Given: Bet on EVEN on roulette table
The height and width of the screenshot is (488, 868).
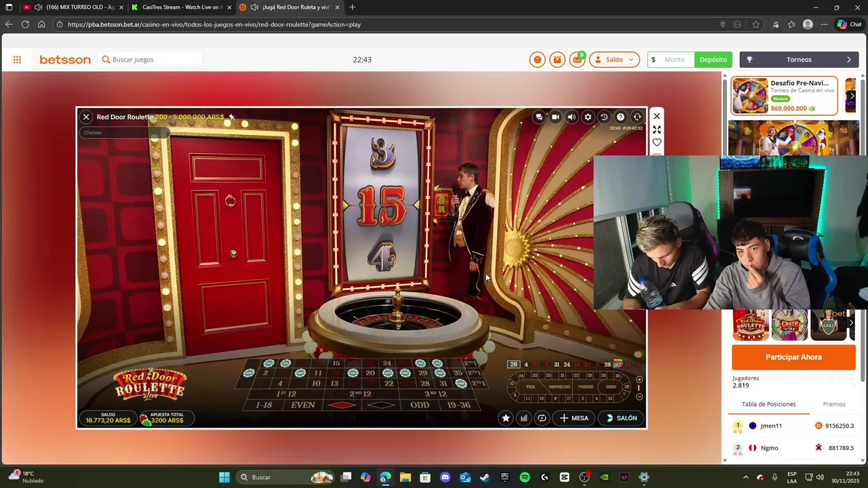Looking at the screenshot, I should [303, 405].
